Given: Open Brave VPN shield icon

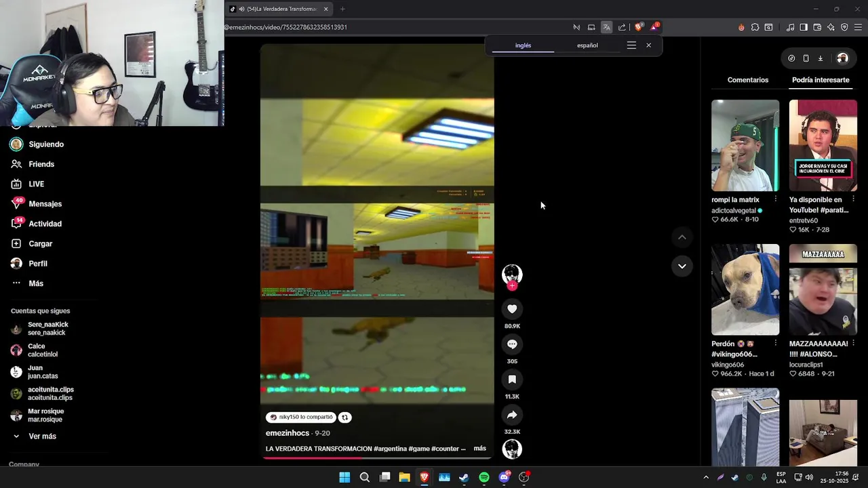Looking at the screenshot, I should pos(844,27).
